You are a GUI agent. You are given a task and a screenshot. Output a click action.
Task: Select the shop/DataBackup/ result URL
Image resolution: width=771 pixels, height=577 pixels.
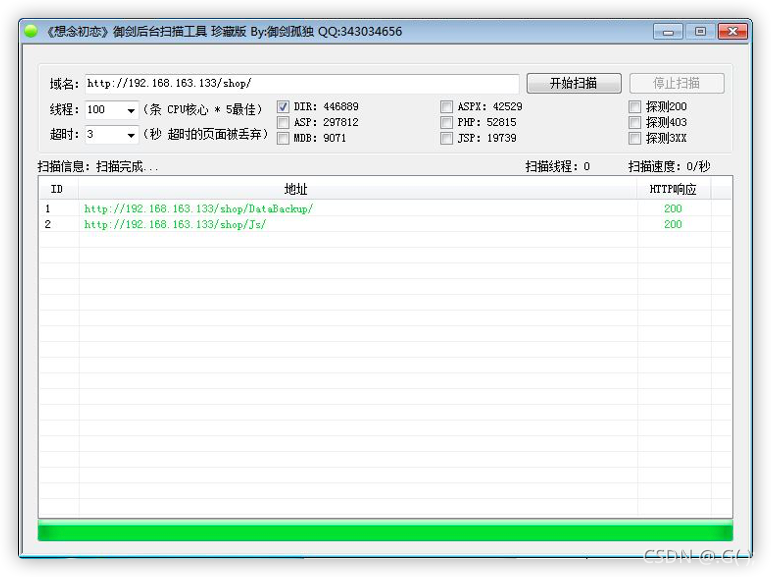pos(199,209)
